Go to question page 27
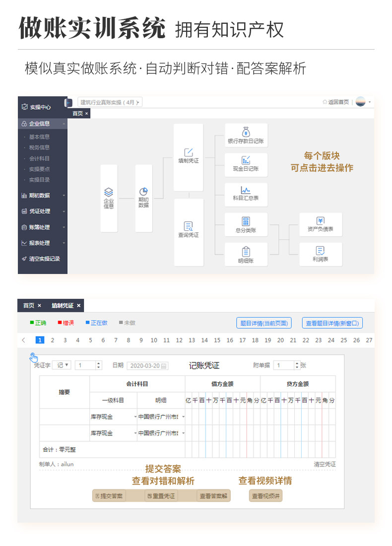Screen dimensions: 392x546 [369, 340]
